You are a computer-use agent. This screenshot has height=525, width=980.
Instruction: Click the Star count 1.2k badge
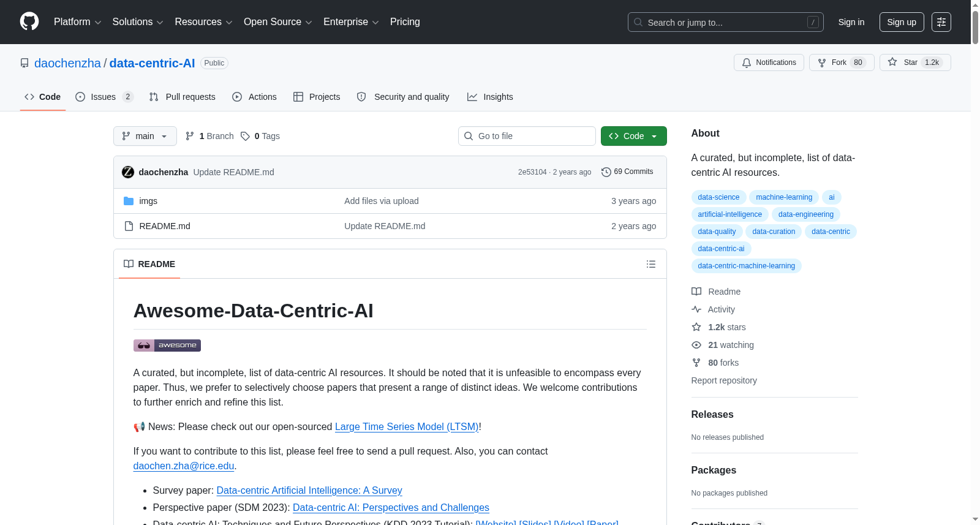pyautogui.click(x=932, y=62)
